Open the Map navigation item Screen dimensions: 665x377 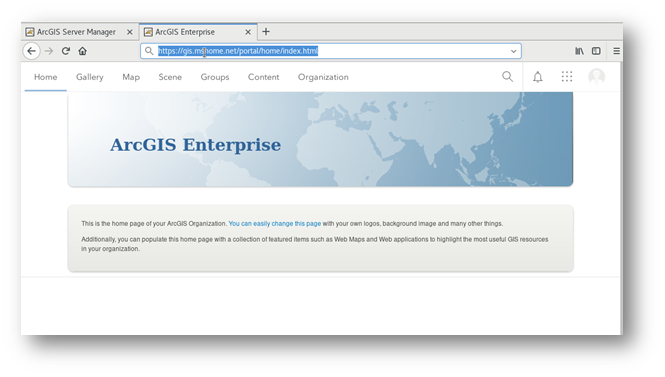131,77
